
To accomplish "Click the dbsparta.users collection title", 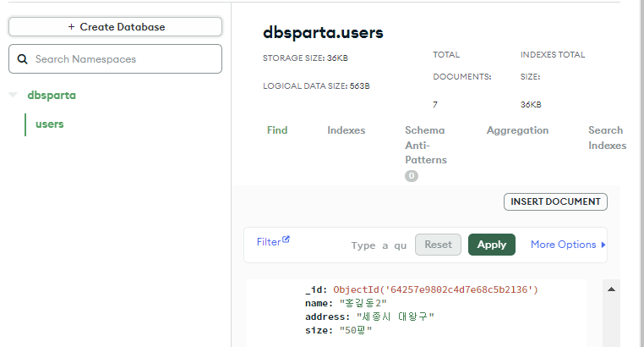I will tap(323, 32).
